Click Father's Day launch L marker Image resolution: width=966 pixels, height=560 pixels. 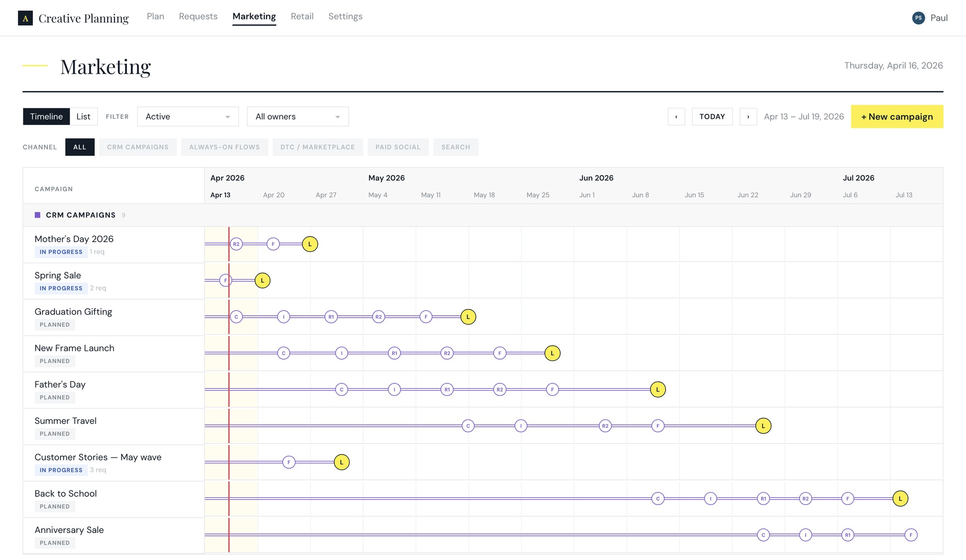pos(658,390)
